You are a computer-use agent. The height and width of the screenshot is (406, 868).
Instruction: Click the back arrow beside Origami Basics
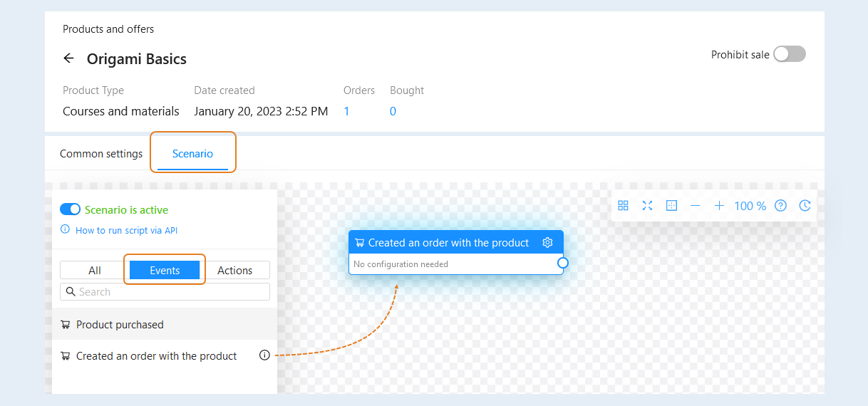pyautogui.click(x=69, y=58)
